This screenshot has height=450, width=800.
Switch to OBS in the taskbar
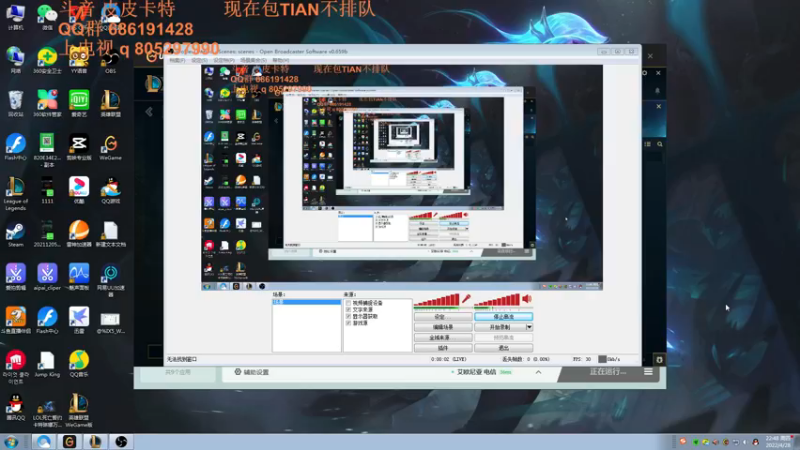pos(121,442)
